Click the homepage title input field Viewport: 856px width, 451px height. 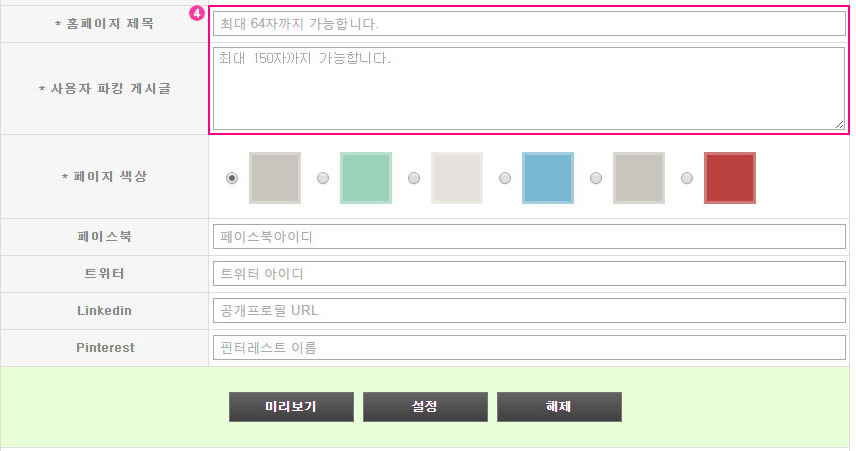[x=529, y=24]
